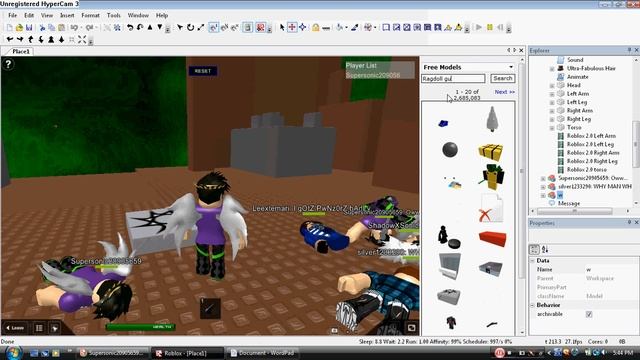Click the empty square Surface tool icon
Screen dimensions: 640x360
tap(386, 28)
